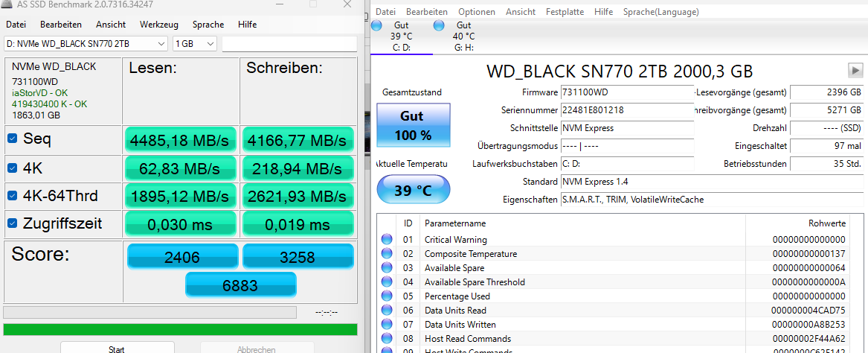Screen dimensions: 868x353
Task: Click status orb of Available Spare Threshold row
Action: tap(386, 282)
